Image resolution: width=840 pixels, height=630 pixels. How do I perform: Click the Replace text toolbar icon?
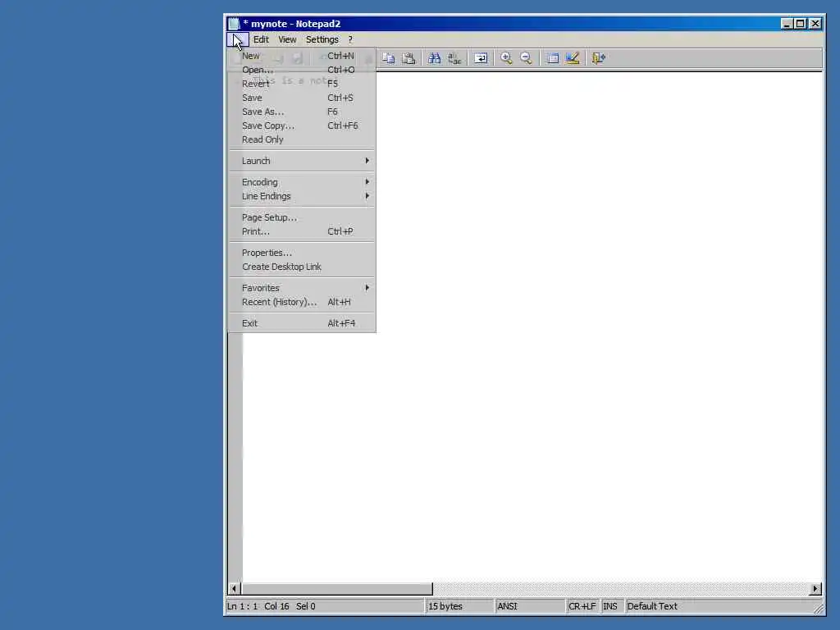[454, 58]
